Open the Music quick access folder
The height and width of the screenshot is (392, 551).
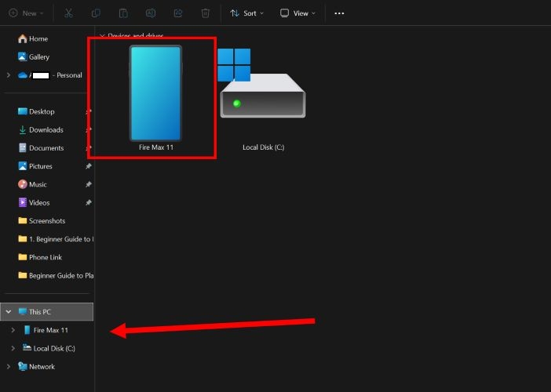tap(32, 184)
